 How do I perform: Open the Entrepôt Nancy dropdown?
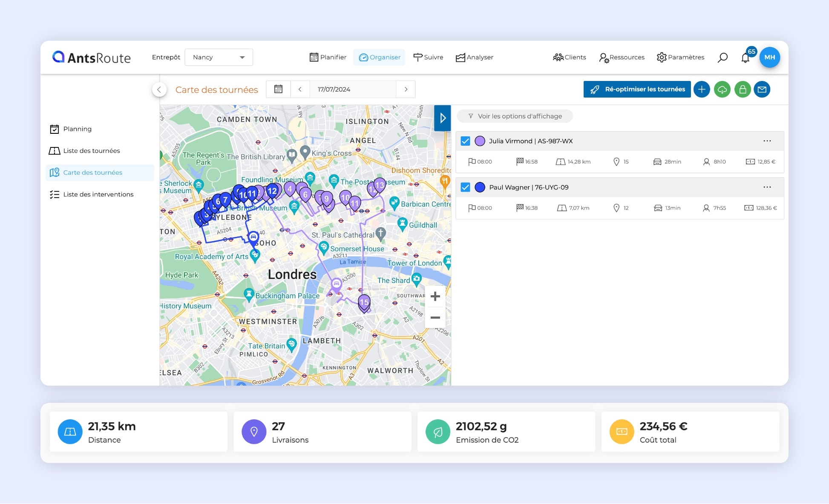point(219,57)
